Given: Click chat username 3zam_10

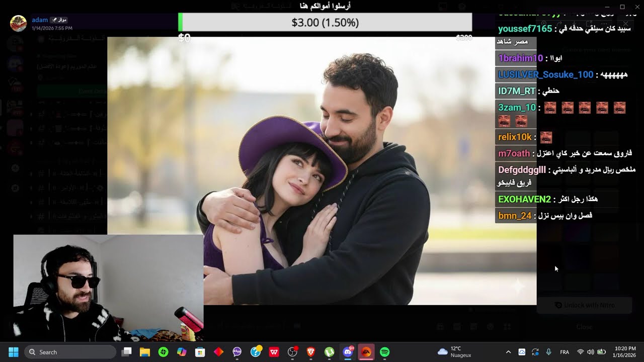Looking at the screenshot, I should click(x=517, y=107).
